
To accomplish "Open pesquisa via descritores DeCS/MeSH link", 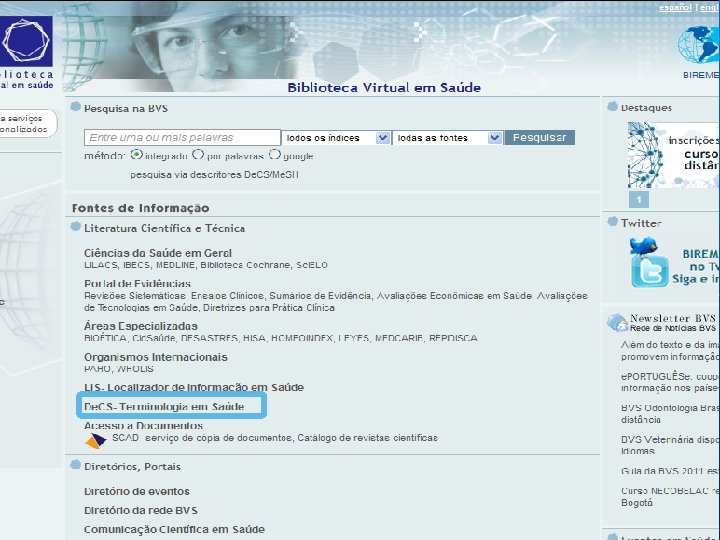I will click(214, 175).
